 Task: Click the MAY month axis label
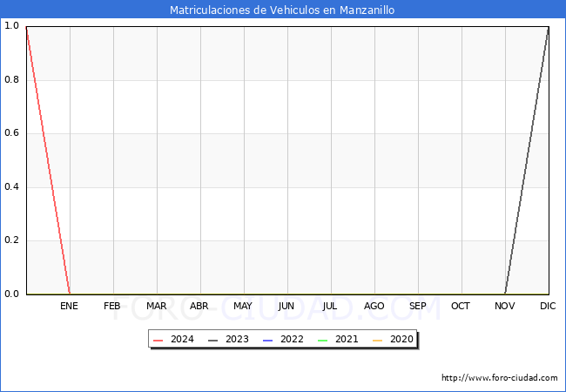click(x=243, y=306)
